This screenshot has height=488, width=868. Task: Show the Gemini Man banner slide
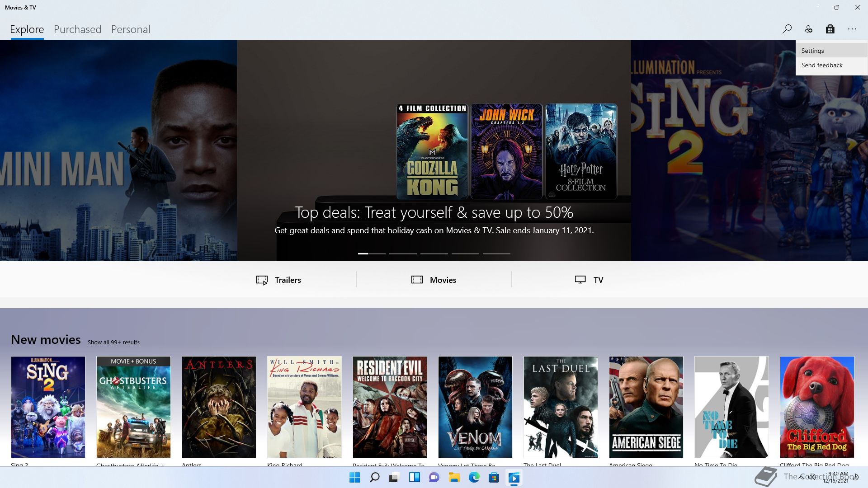coord(118,150)
